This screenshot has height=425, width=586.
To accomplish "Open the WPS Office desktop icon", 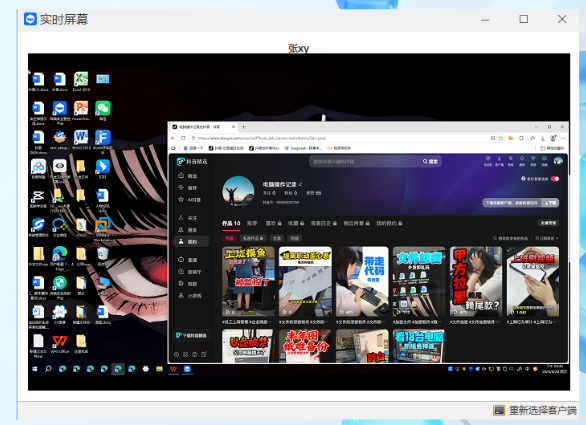I will pyautogui.click(x=59, y=344).
